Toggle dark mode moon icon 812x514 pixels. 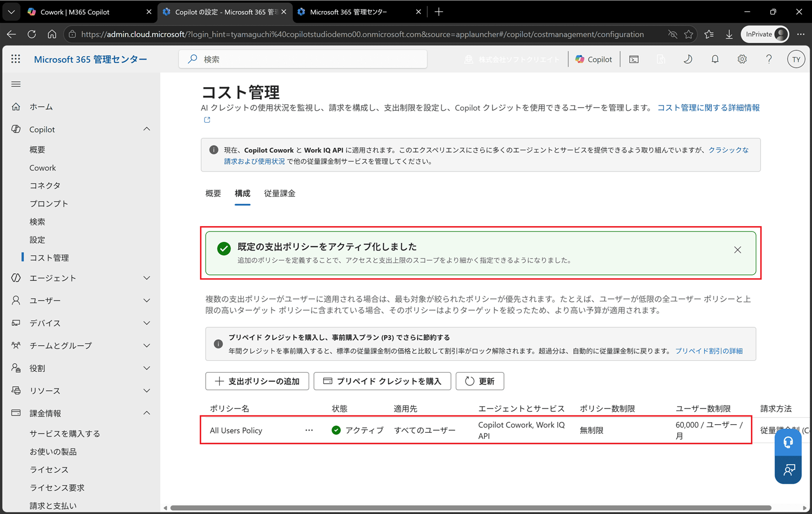687,59
